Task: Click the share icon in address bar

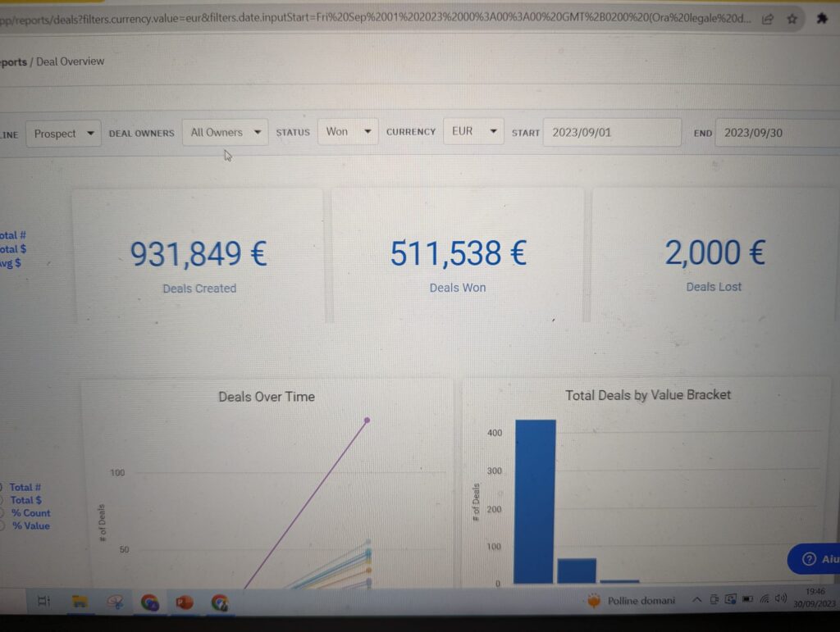Action: click(x=768, y=20)
